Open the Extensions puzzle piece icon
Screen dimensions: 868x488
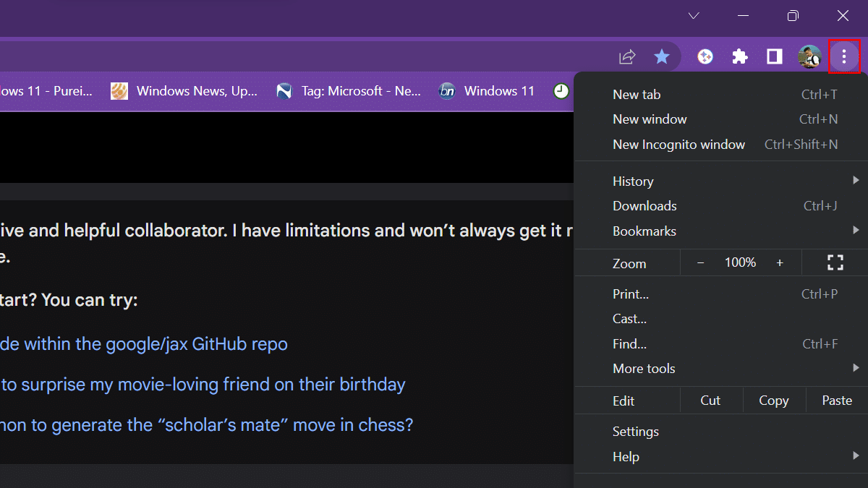click(740, 56)
